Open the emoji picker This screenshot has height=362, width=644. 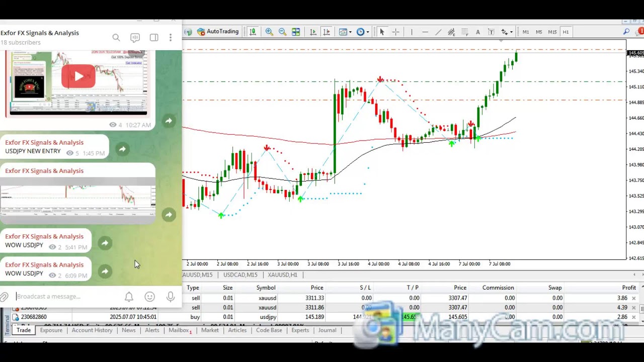[149, 297]
